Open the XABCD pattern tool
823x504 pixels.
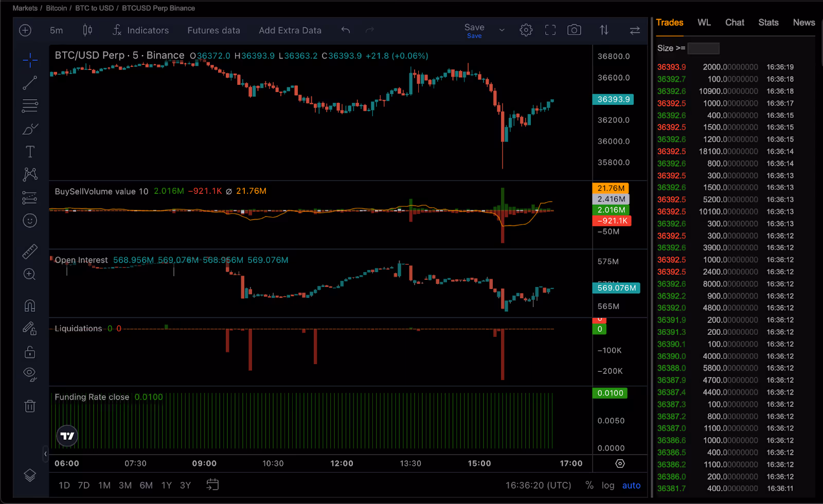point(30,174)
